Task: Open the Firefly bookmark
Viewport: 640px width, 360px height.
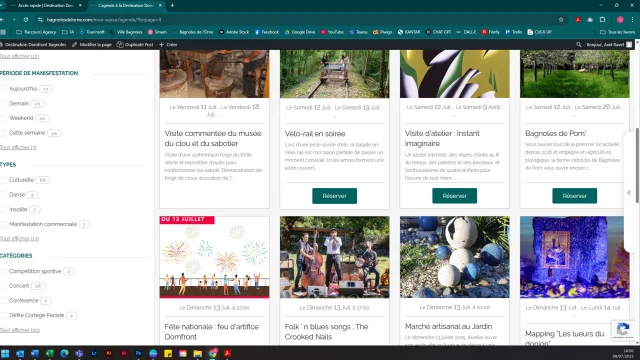Action: (x=491, y=32)
